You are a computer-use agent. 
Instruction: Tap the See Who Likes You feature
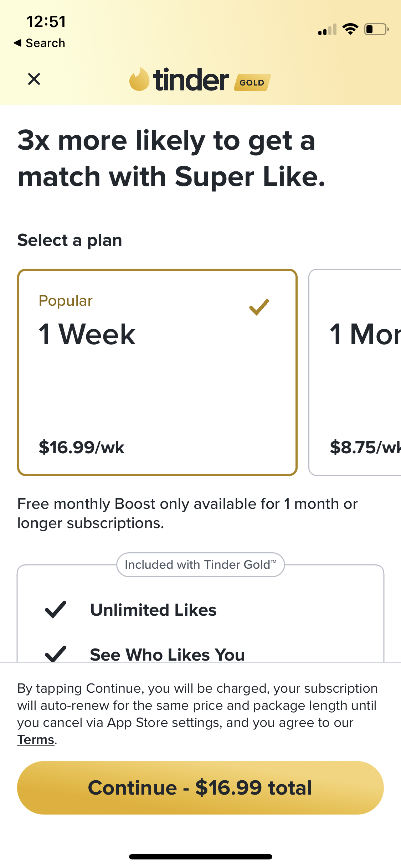tap(167, 654)
